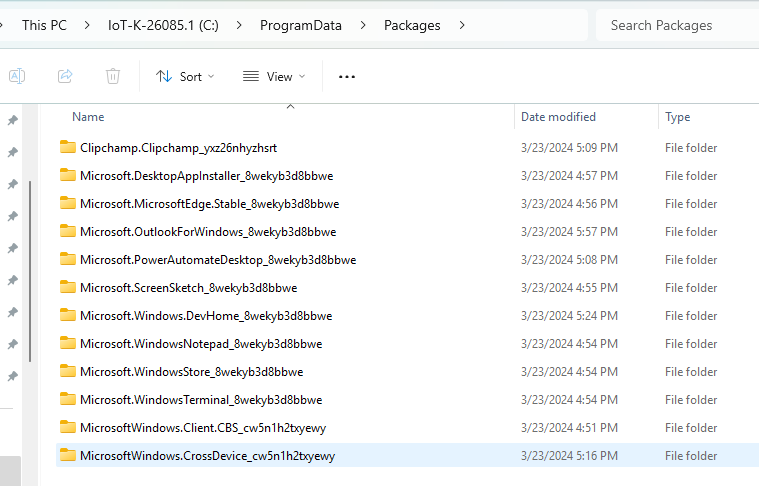Click date 3/23/2024 5:57 PM cell
This screenshot has height=486, width=759.
click(x=569, y=232)
